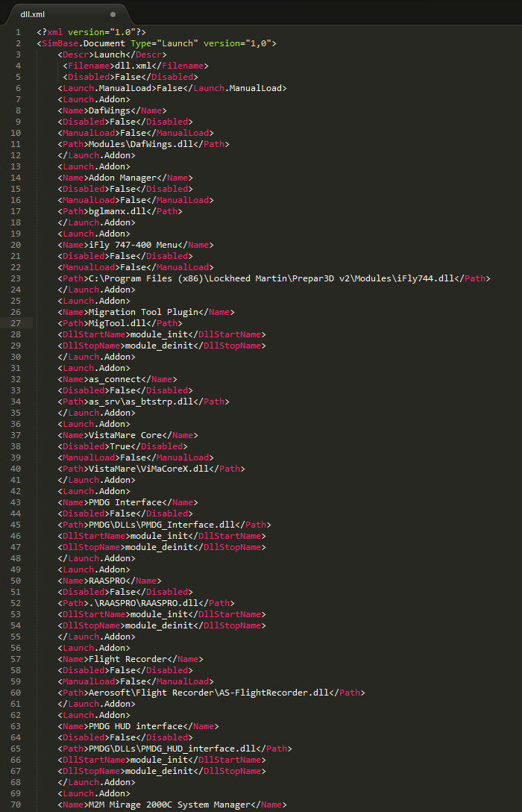Image resolution: width=522 pixels, height=812 pixels.
Task: Click the Migration Tool Plugin name line
Action: click(x=146, y=312)
